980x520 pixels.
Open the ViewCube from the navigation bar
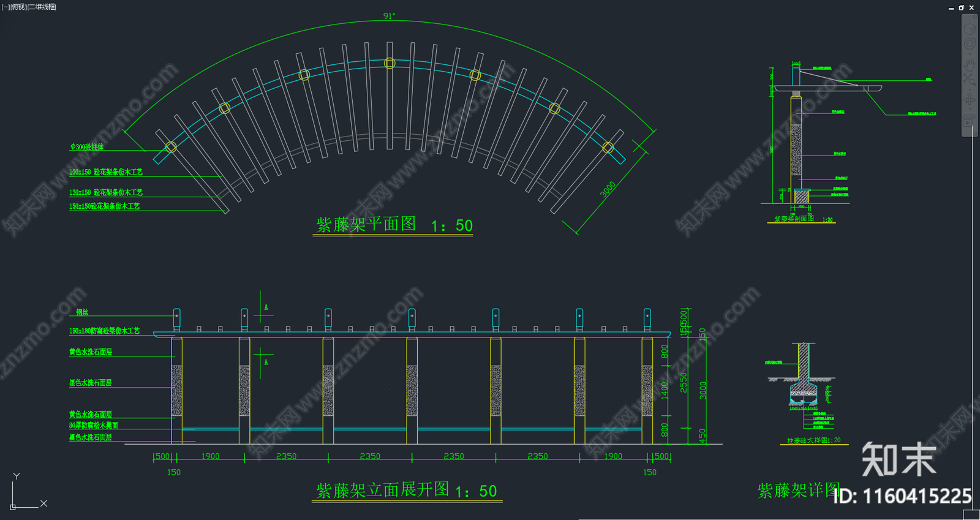pos(970,29)
